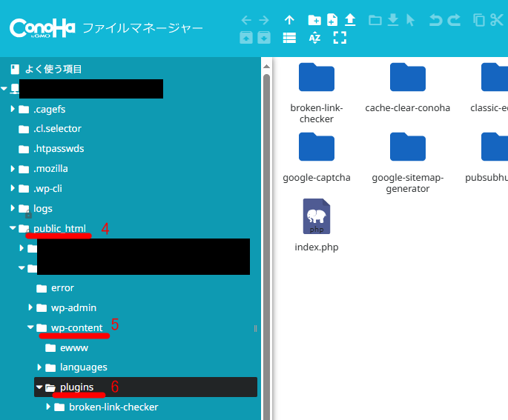
Task: Click the scissors cut toolbar icon
Action: click(497, 20)
